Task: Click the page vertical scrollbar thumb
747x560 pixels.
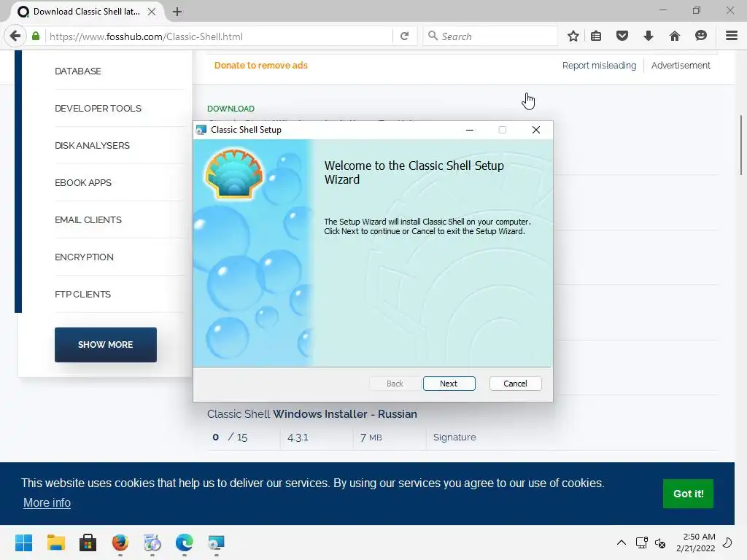Action: pos(741,145)
